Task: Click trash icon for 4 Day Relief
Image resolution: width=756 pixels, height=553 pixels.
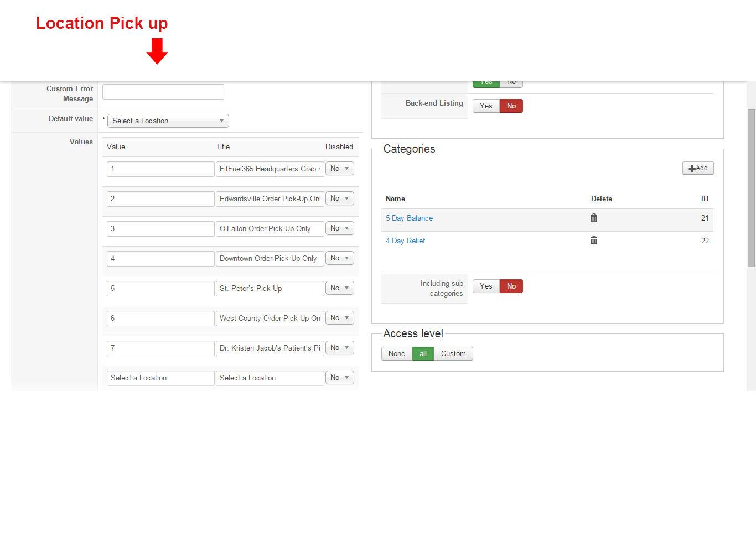Action: pyautogui.click(x=594, y=241)
